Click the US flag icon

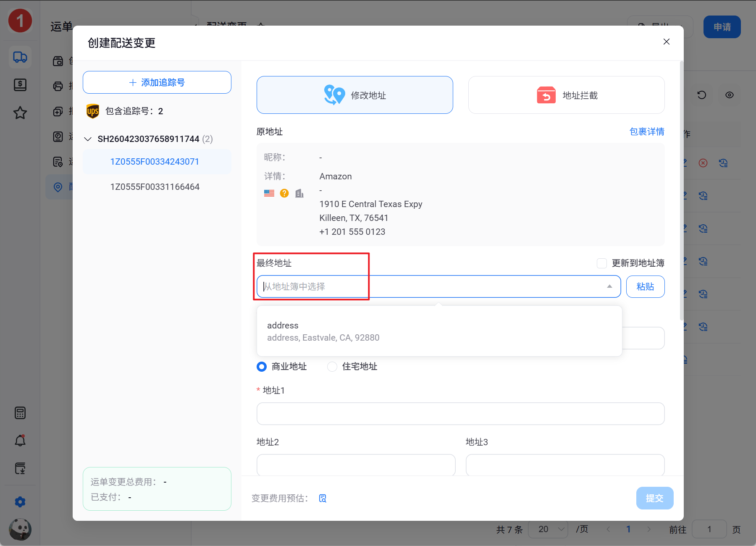tap(269, 193)
